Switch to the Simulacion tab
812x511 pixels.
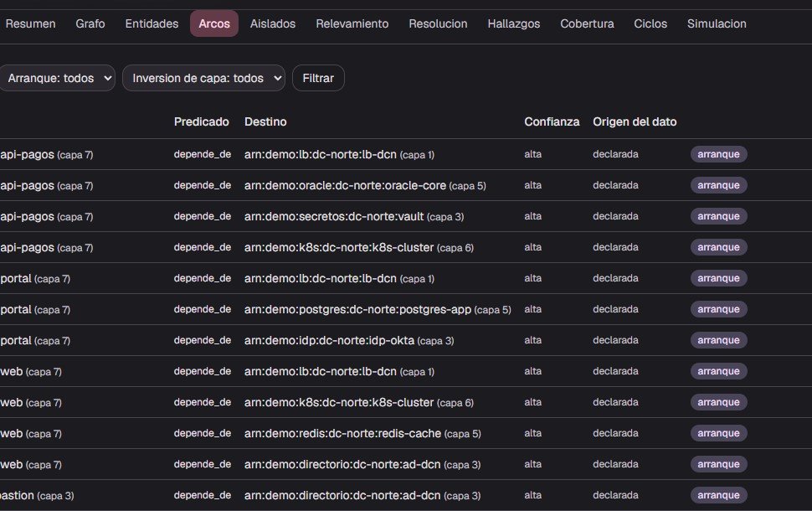(x=717, y=23)
